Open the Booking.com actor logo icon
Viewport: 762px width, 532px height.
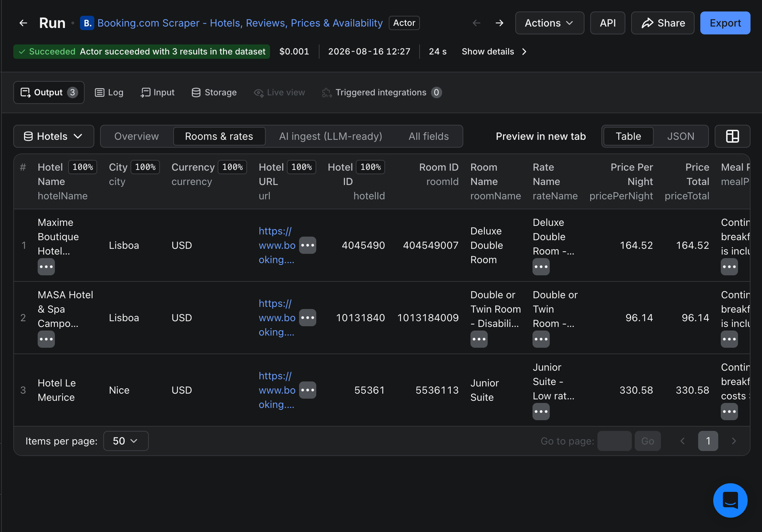tap(87, 23)
